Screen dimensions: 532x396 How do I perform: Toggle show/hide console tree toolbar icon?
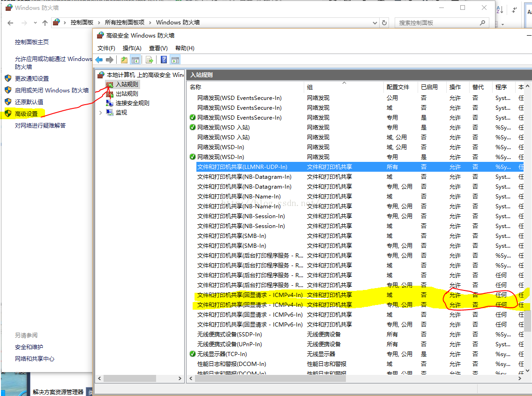pyautogui.click(x=135, y=60)
